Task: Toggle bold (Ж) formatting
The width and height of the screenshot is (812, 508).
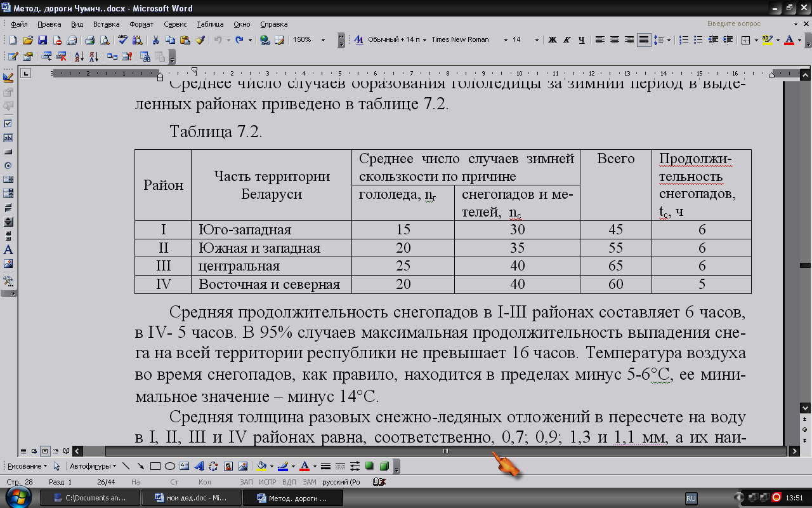Action: (x=552, y=40)
